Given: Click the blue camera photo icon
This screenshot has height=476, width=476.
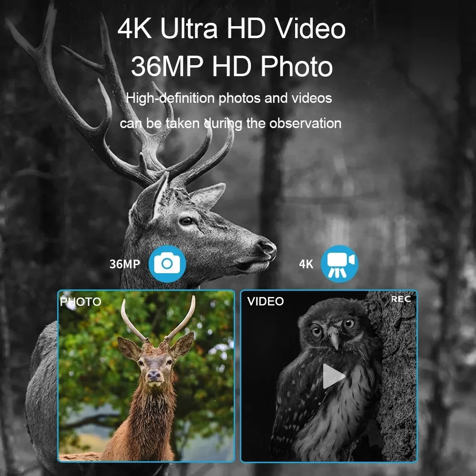Looking at the screenshot, I should (167, 264).
